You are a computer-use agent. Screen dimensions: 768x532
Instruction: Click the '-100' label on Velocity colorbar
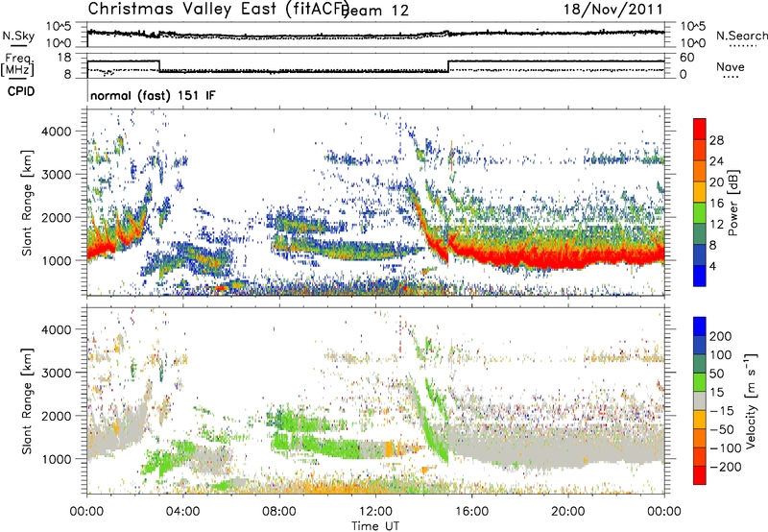pyautogui.click(x=725, y=447)
